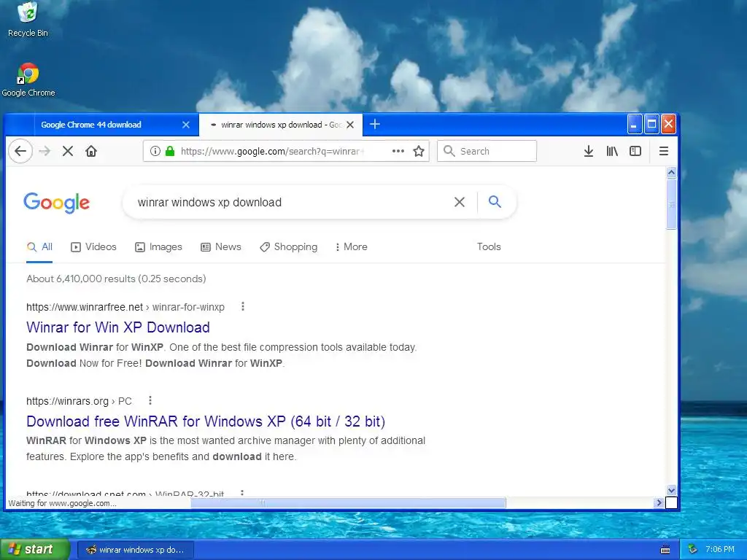Click the forward navigation arrow
Image resolution: width=747 pixels, height=560 pixels.
[44, 152]
